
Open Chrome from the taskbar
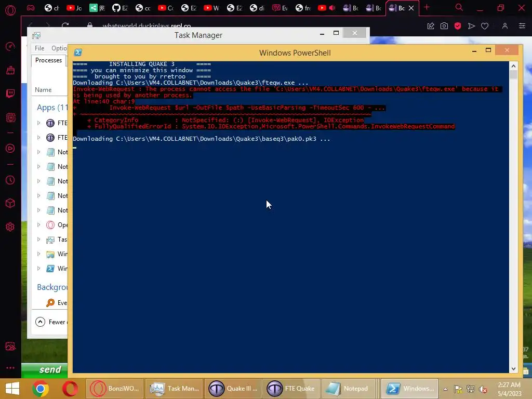[41, 389]
